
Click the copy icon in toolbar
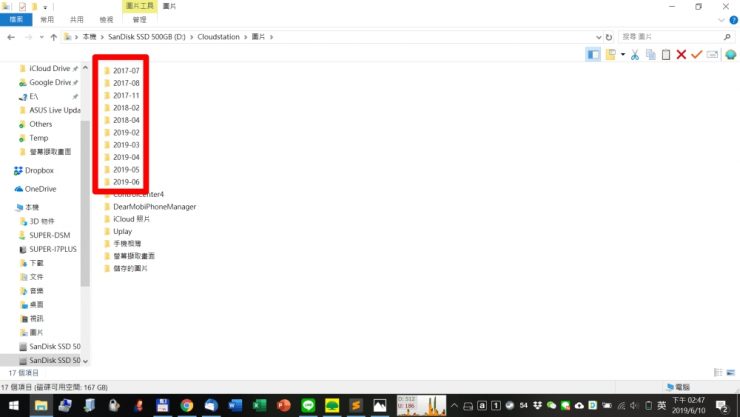(650, 54)
